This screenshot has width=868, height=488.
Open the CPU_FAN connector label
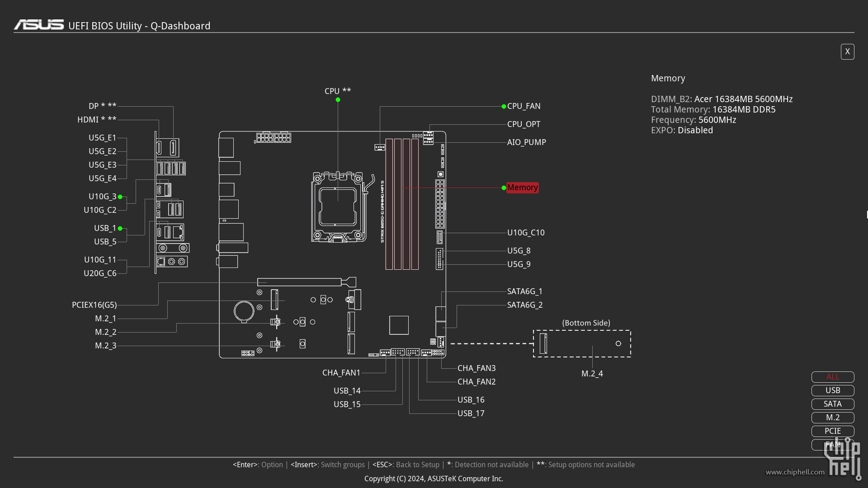click(x=524, y=106)
